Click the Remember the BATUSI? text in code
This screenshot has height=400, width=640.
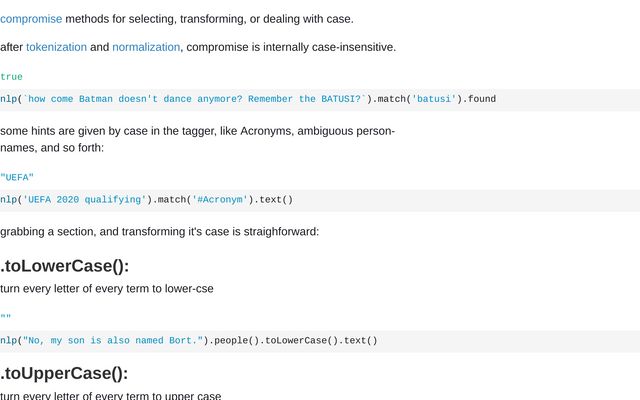(304, 99)
